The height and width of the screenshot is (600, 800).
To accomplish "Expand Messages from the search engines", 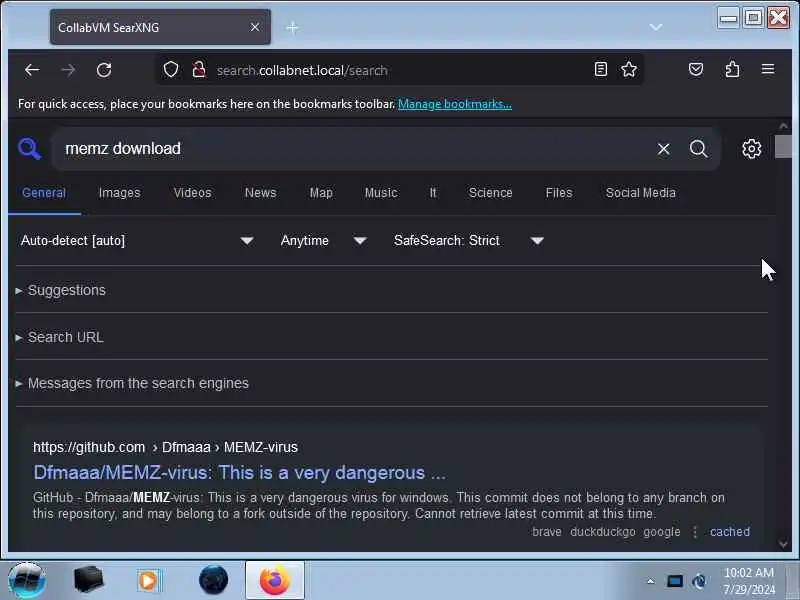I will 133,383.
